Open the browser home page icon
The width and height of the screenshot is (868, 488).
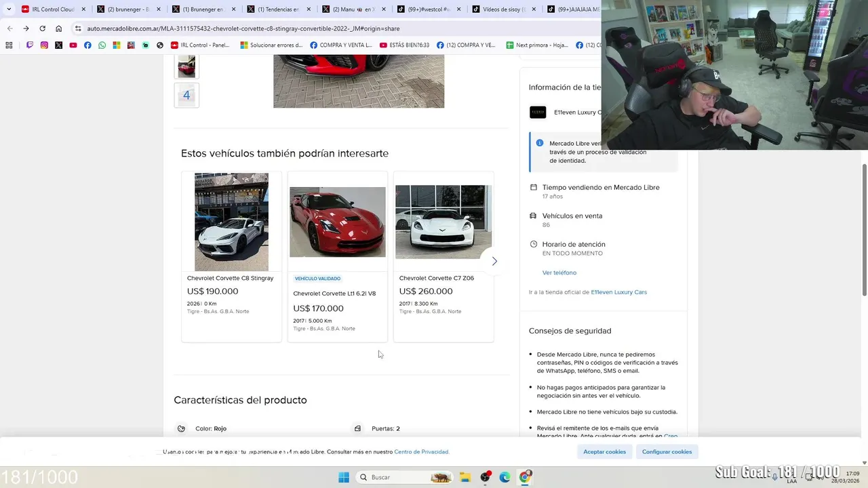pos(58,28)
